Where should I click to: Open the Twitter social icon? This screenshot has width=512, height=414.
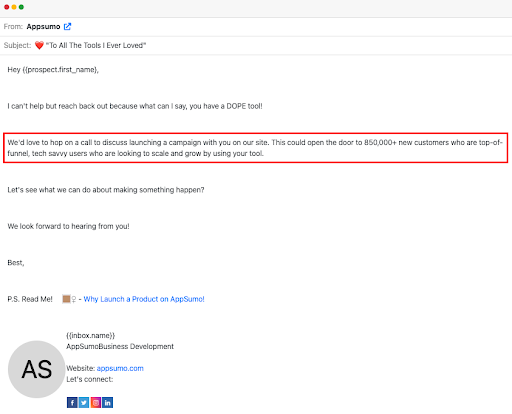point(84,402)
